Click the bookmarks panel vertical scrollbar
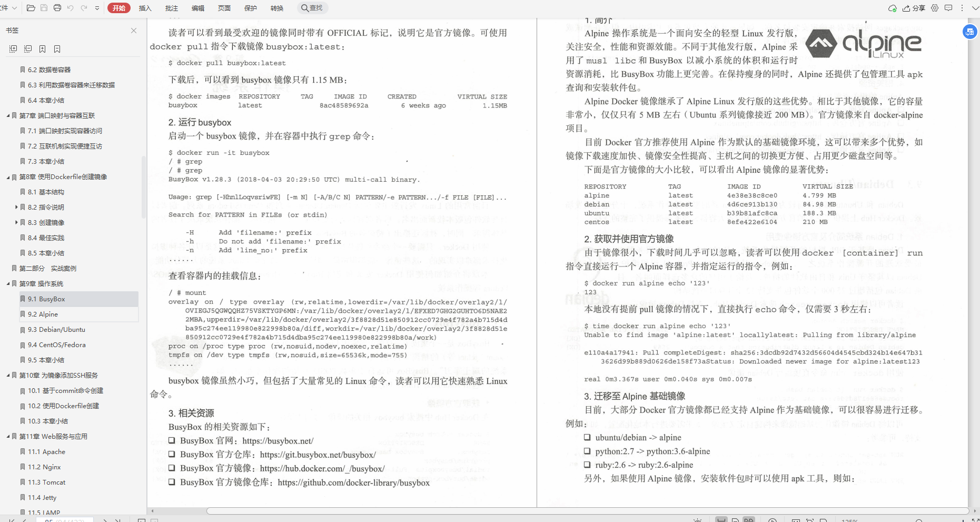The height and width of the screenshot is (522, 980). click(144, 187)
